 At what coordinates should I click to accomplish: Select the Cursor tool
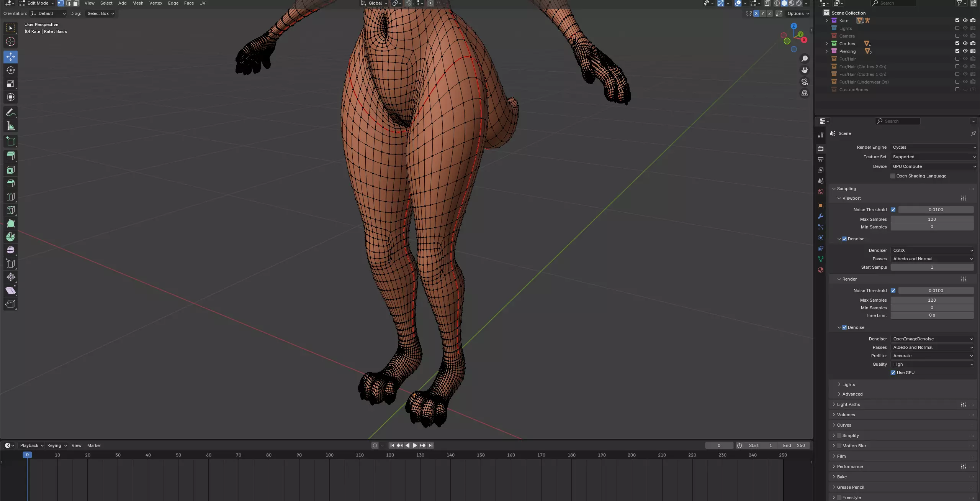[11, 41]
